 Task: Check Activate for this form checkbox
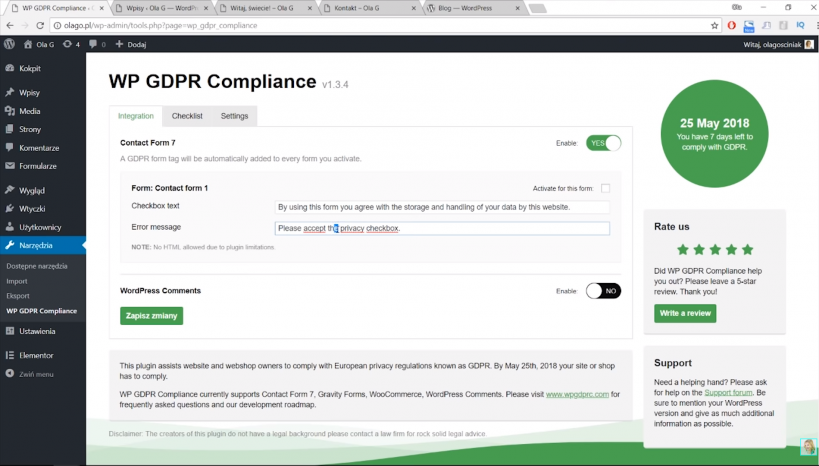coord(605,188)
